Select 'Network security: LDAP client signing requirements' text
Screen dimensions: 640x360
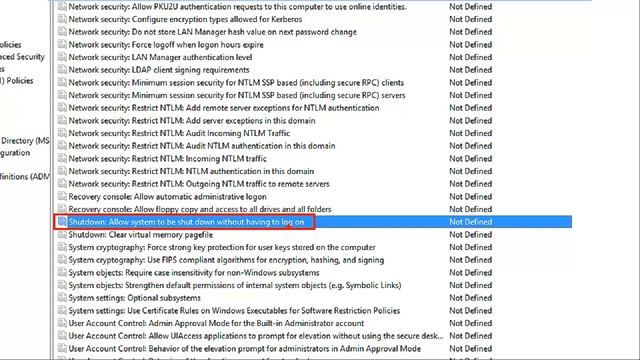click(159, 70)
